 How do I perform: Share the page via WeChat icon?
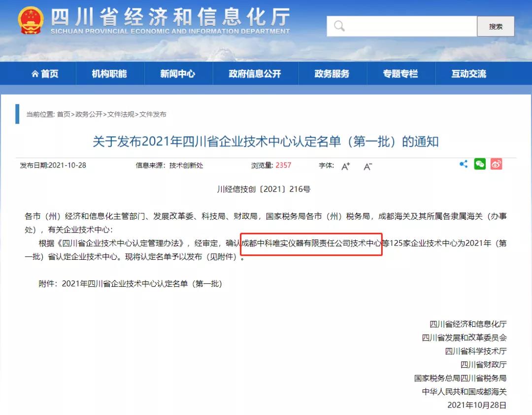pos(480,164)
